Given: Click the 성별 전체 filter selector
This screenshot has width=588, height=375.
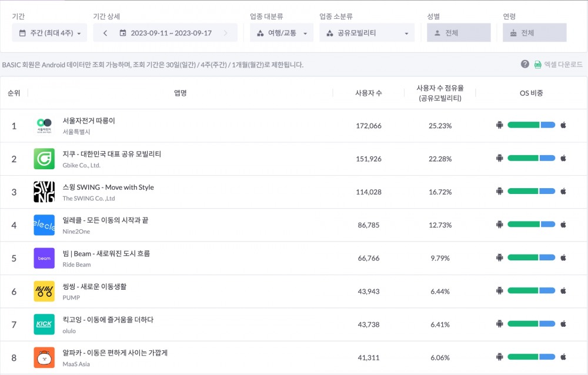Looking at the screenshot, I should click(459, 32).
